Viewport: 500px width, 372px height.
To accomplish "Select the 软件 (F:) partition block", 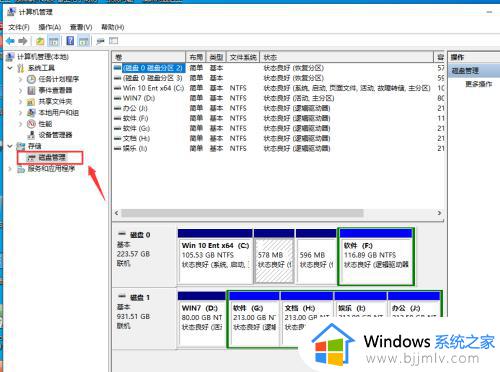I will pyautogui.click(x=376, y=257).
